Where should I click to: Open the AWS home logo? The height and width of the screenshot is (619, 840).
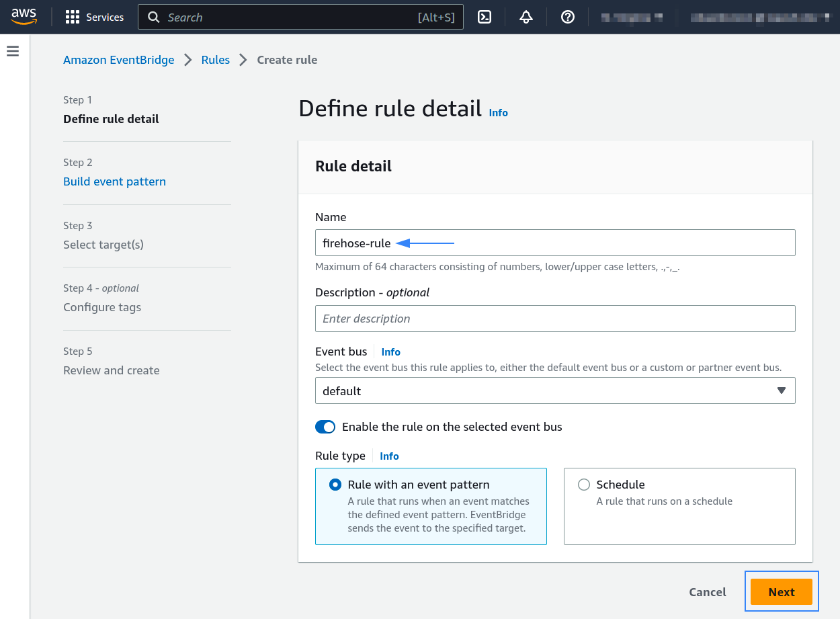[24, 17]
